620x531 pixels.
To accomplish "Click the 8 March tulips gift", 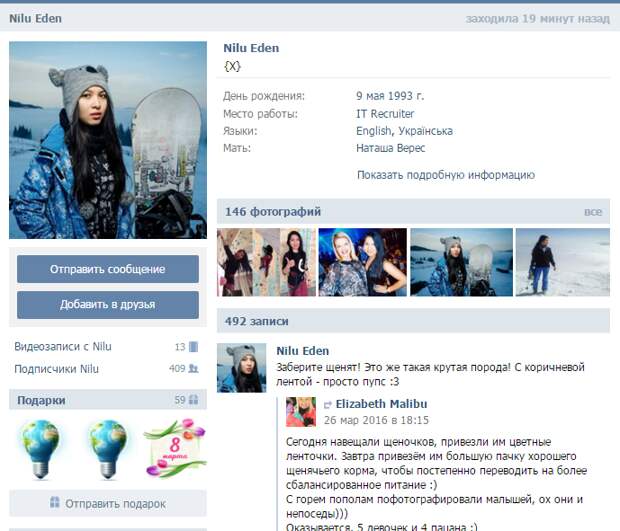I will coord(174,449).
